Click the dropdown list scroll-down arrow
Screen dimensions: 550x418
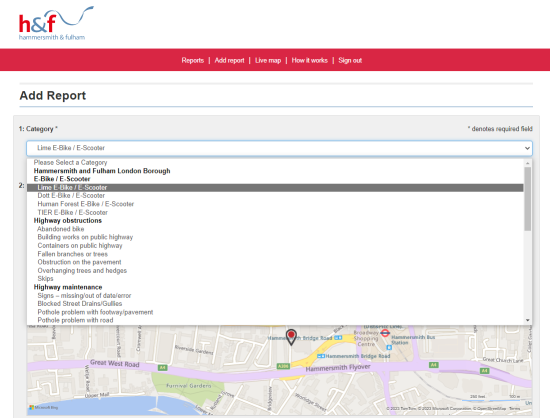click(x=528, y=320)
